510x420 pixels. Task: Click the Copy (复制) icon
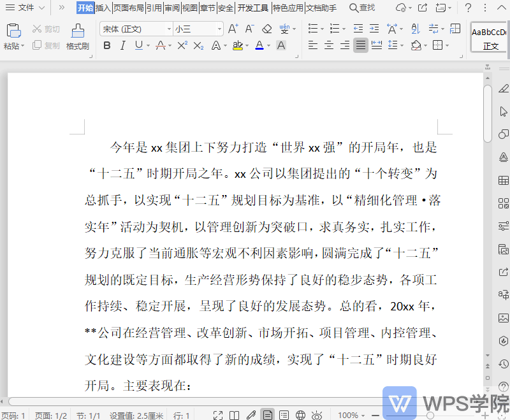(x=37, y=45)
